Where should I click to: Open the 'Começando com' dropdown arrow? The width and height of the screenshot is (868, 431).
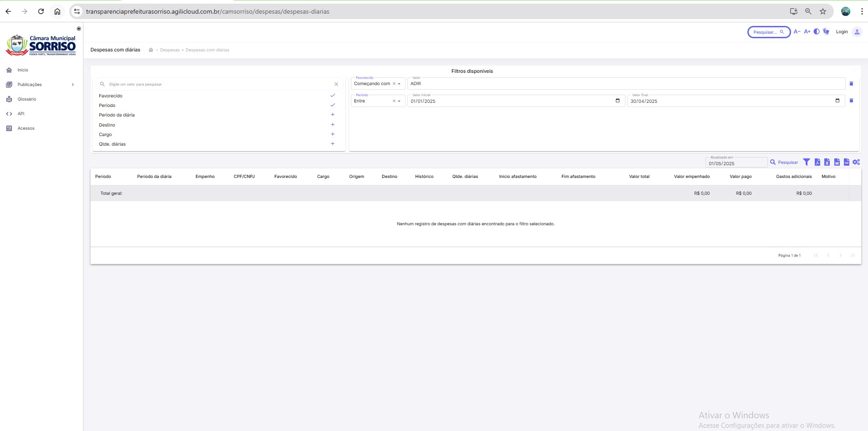click(x=399, y=84)
